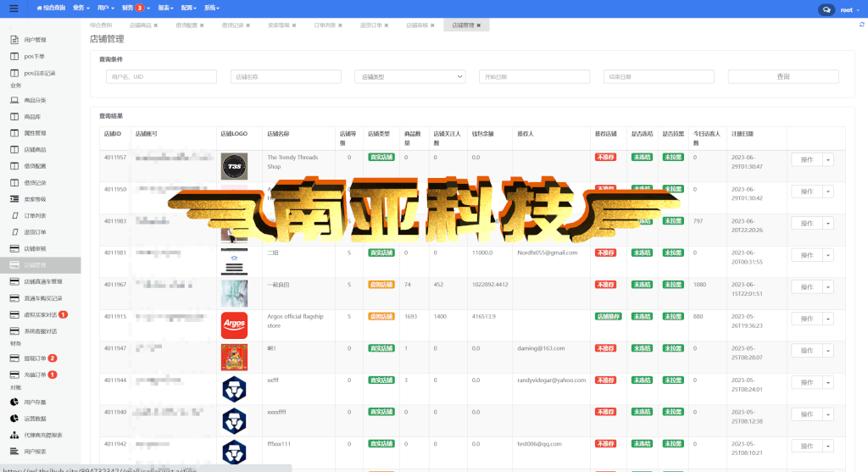The height and width of the screenshot is (472, 868).
Task: Expand action arrow for Argos flagship store row
Action: pyautogui.click(x=828, y=319)
